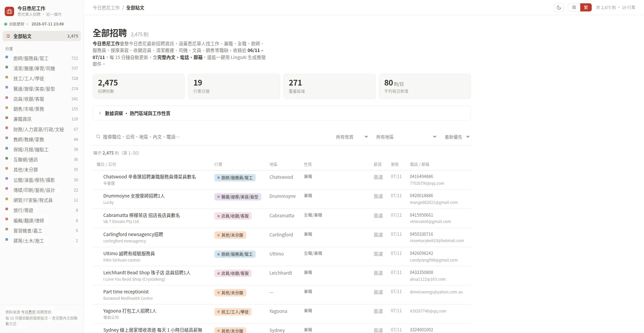Click email mango662021@gmail.com
Viewport: 644px width, 333px height.
point(434,203)
